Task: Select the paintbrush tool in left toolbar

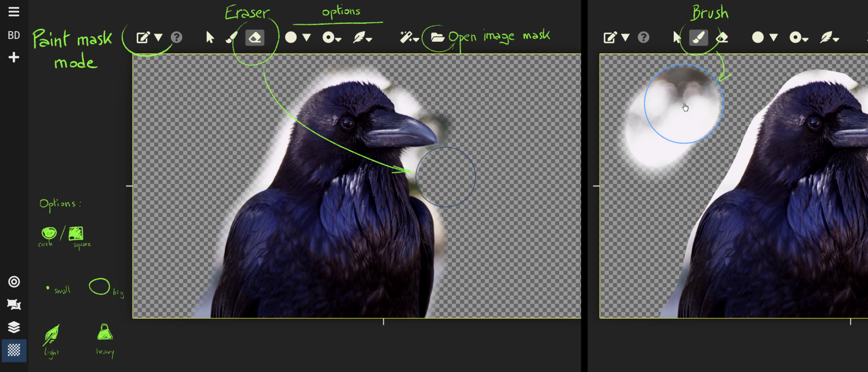Action: coord(232,38)
